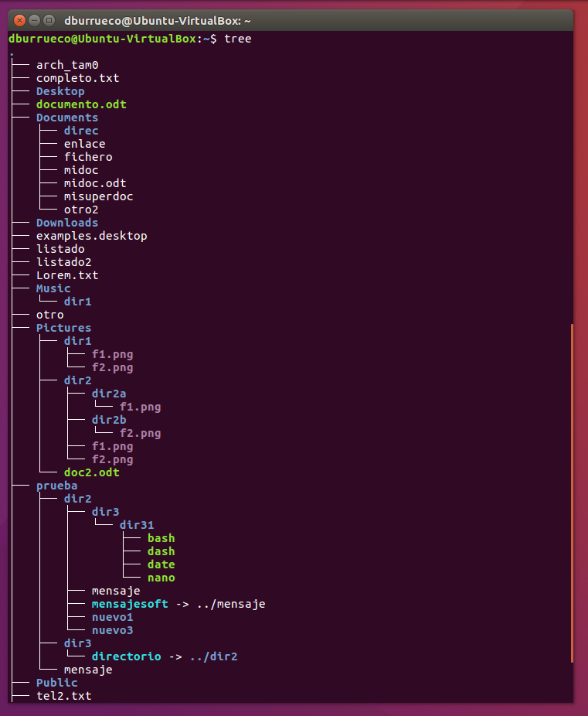The width and height of the screenshot is (588, 716).
Task: Select the Pictures directory entry
Action: coord(63,328)
